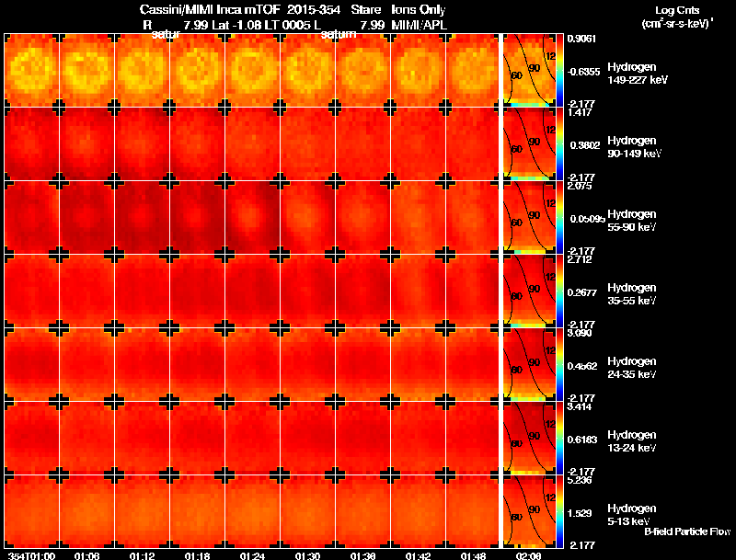
Task: Click the Hydrogen 35-55 keV color bar
Action: point(559,291)
